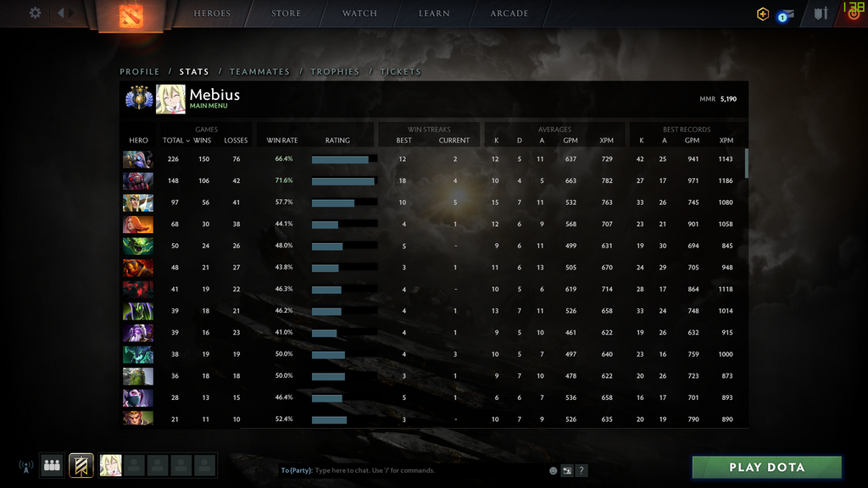Click rating bar for 57.7% win rate
The width and height of the screenshot is (868, 488).
coord(344,202)
